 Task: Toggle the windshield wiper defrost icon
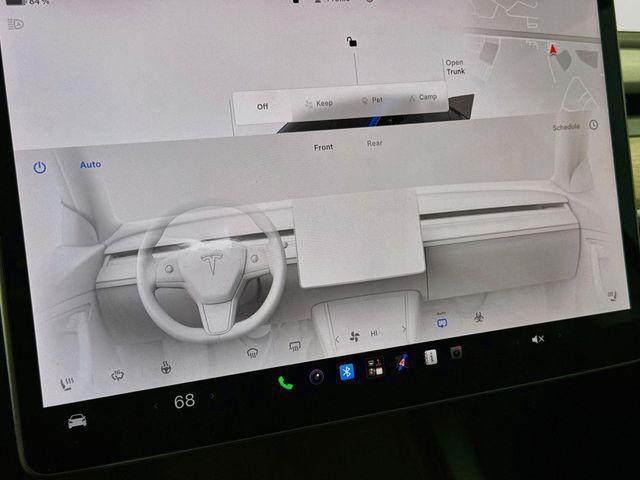(118, 375)
